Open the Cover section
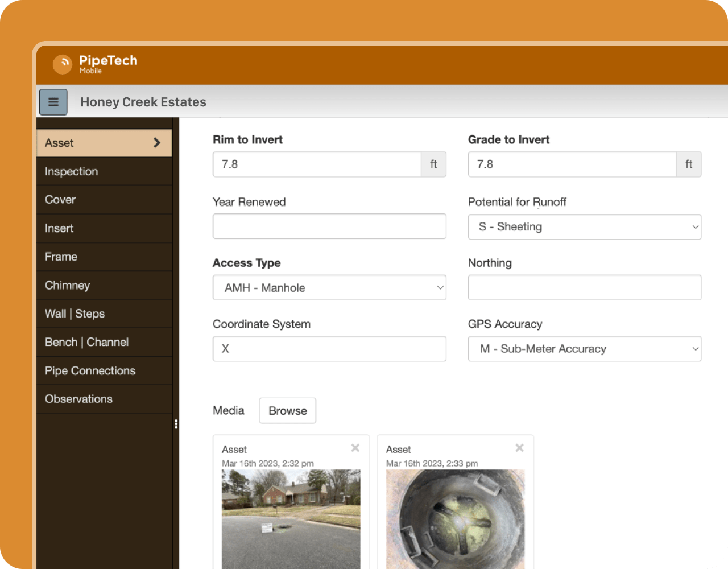 click(x=60, y=200)
